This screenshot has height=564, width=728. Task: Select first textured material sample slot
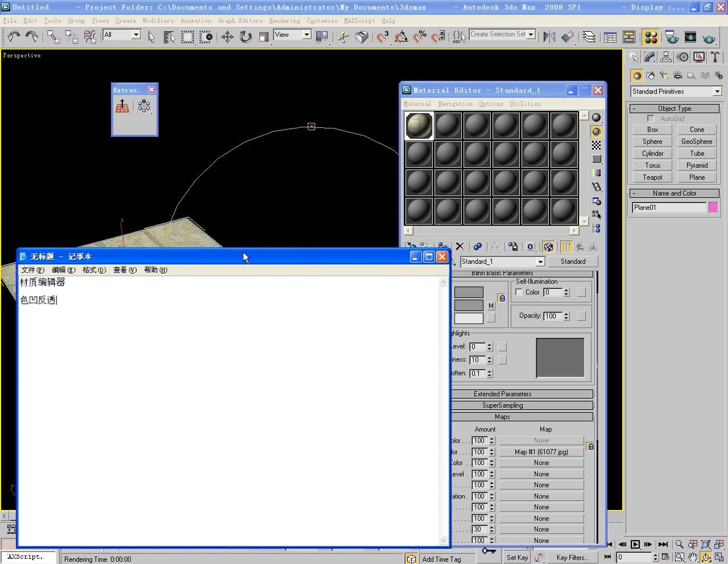419,126
